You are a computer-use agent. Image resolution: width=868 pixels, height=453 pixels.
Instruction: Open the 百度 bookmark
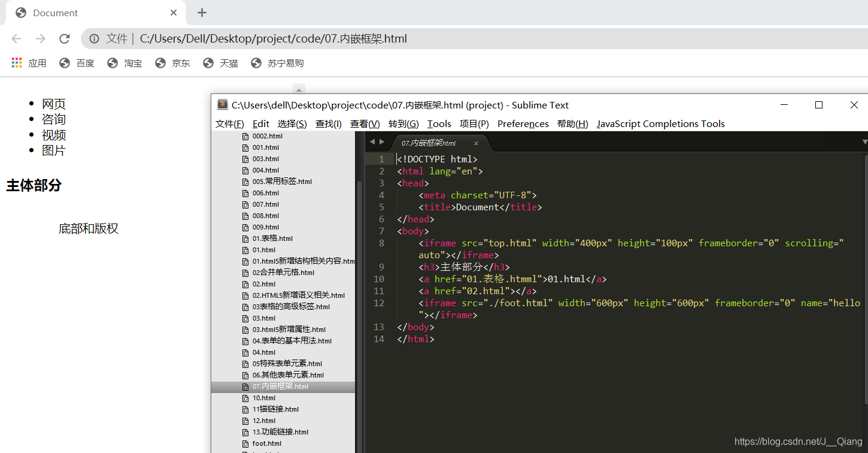pos(77,63)
